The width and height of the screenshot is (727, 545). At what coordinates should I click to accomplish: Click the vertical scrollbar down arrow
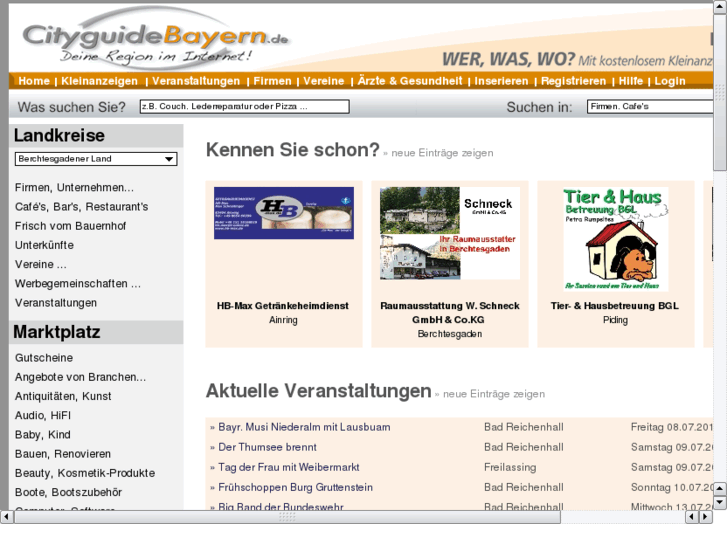pyautogui.click(x=720, y=502)
